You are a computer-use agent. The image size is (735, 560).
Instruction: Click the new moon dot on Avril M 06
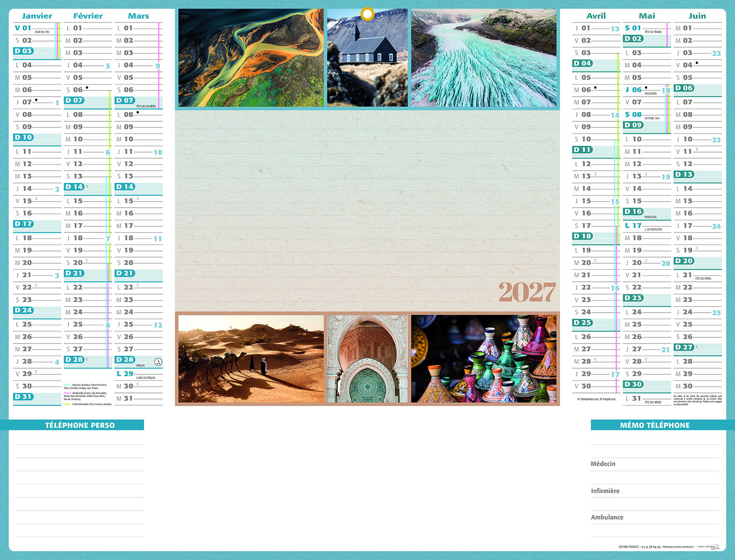595,88
